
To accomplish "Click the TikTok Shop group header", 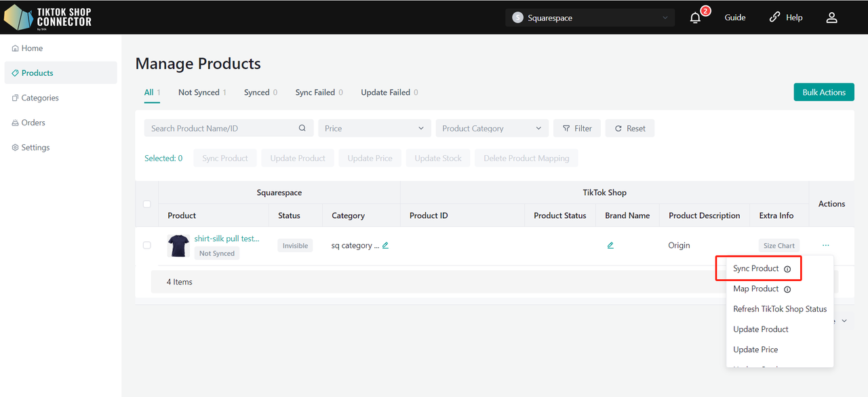I will [605, 192].
